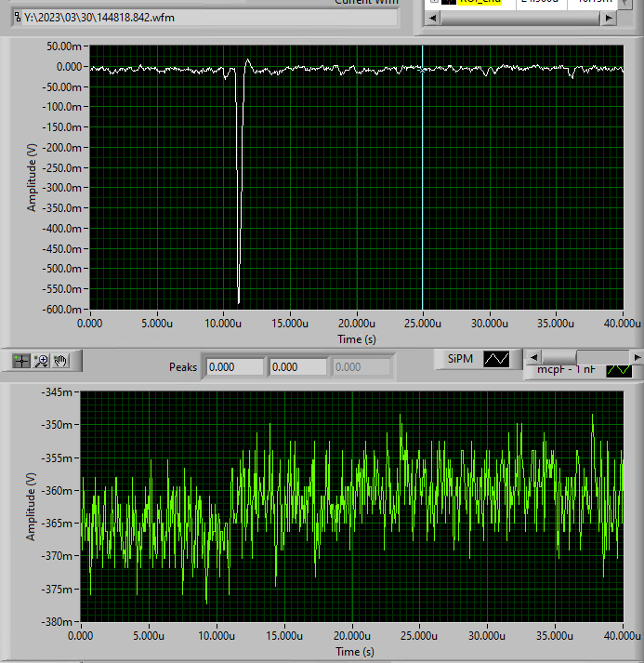Click the mcpF legend label

[x=565, y=371]
